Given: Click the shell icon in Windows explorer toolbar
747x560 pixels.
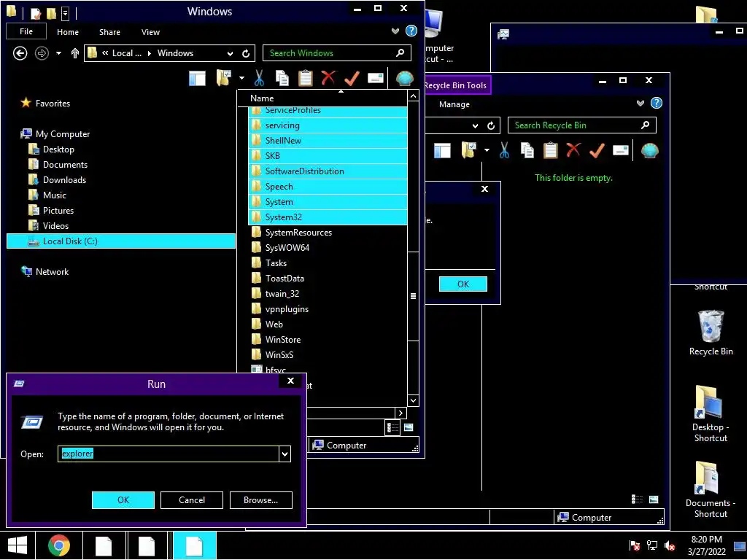Looking at the screenshot, I should (x=404, y=78).
